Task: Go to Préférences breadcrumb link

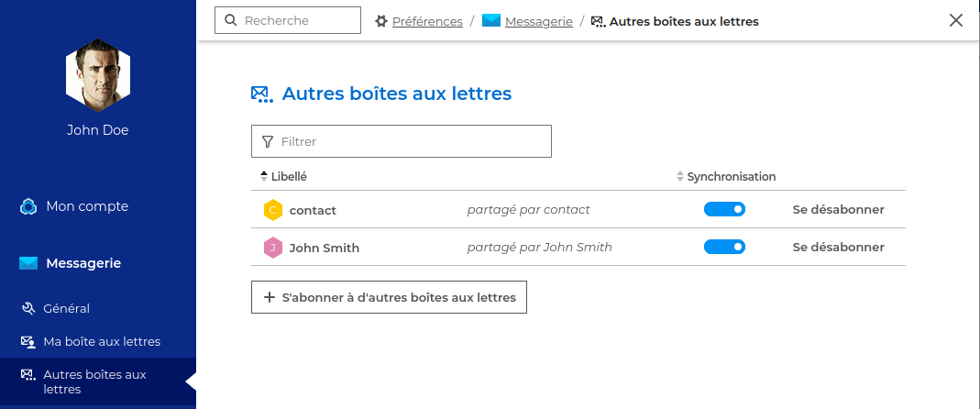Action: (427, 21)
